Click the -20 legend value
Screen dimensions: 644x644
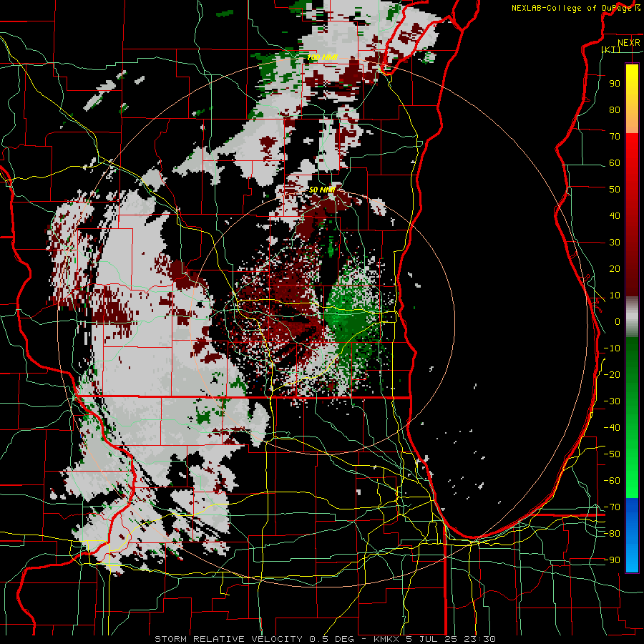click(612, 375)
